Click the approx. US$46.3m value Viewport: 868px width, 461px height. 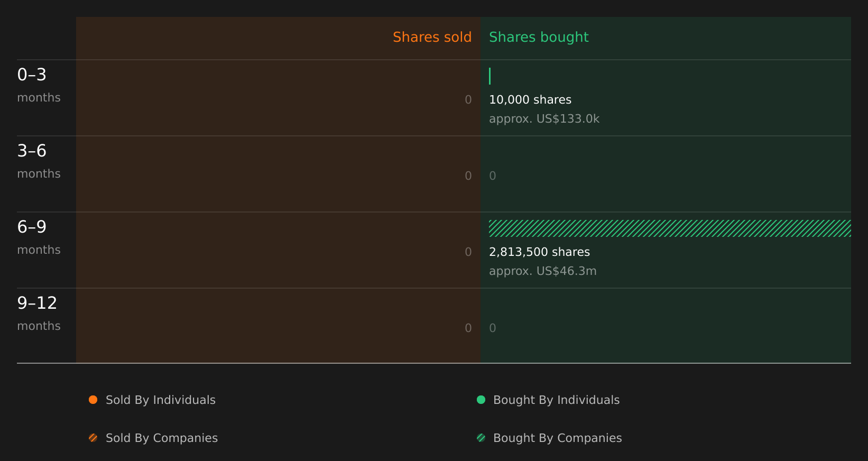point(542,271)
